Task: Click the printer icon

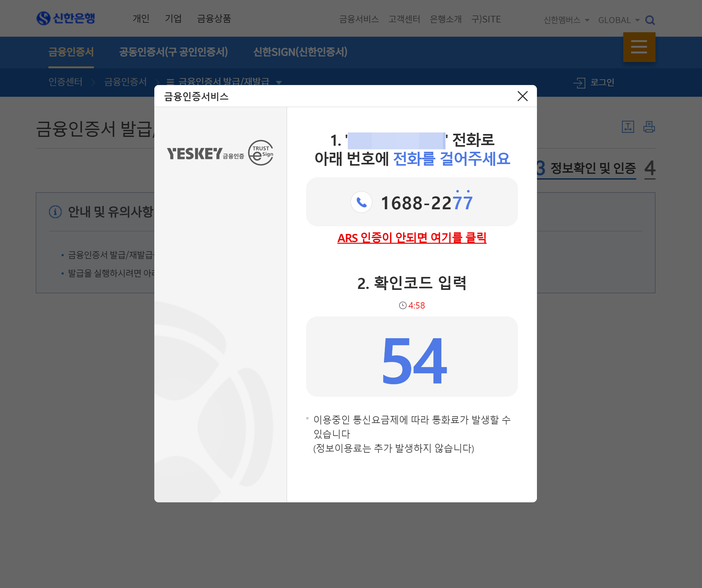Action: pyautogui.click(x=649, y=127)
